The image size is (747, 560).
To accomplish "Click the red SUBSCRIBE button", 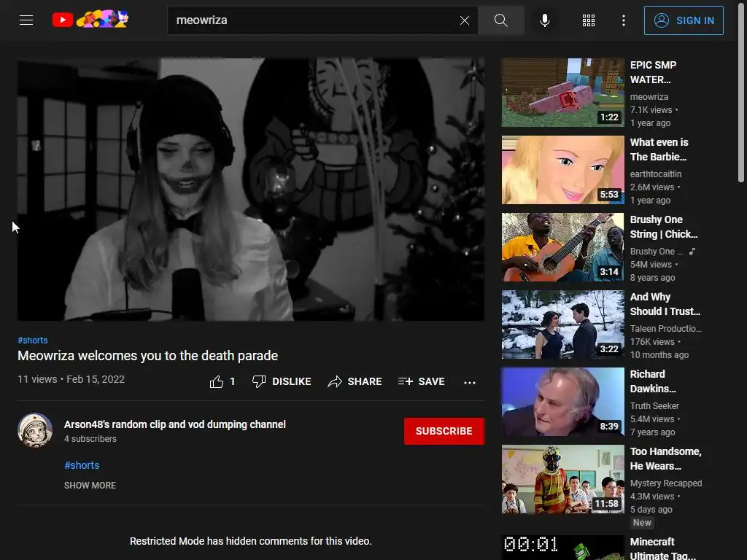I will pyautogui.click(x=444, y=431).
